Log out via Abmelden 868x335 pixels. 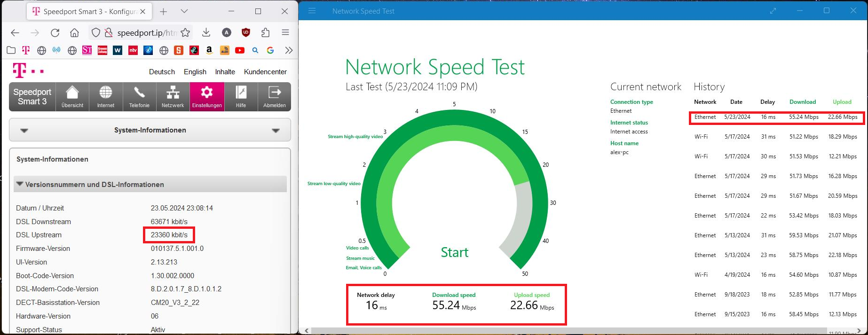[275, 97]
